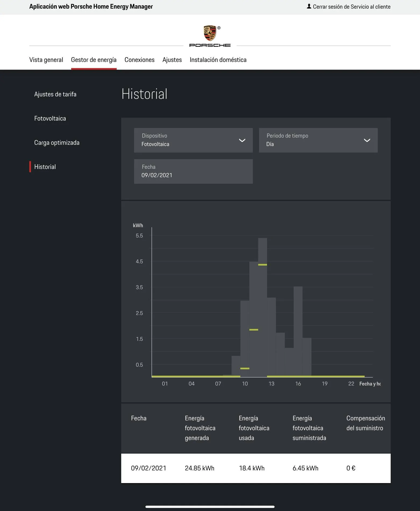
Task: Select Historial in the sidebar
Action: 45,167
